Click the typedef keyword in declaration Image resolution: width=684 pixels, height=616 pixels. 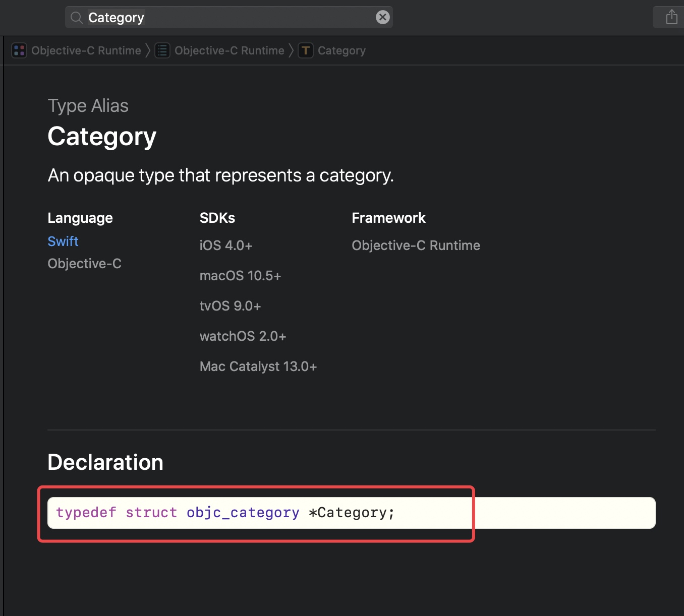(x=86, y=513)
